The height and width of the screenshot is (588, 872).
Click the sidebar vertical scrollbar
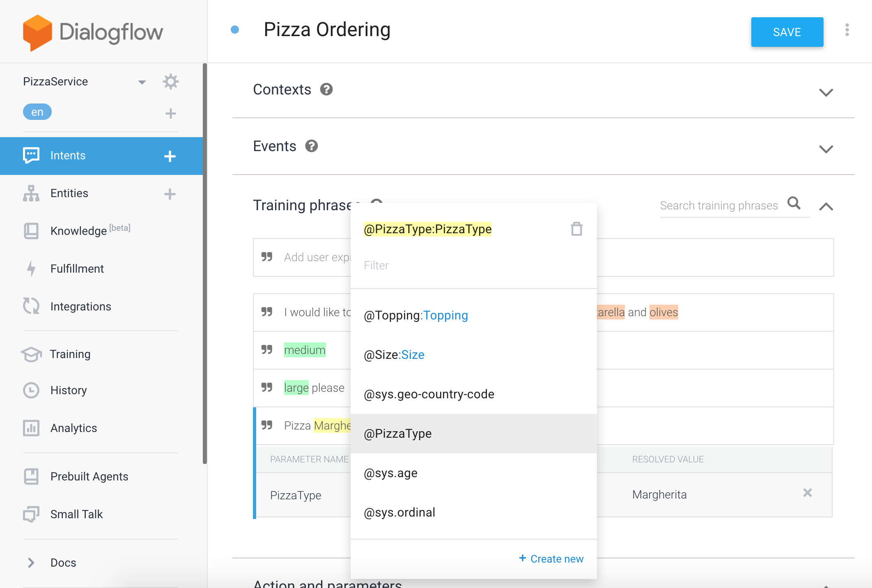click(x=204, y=263)
